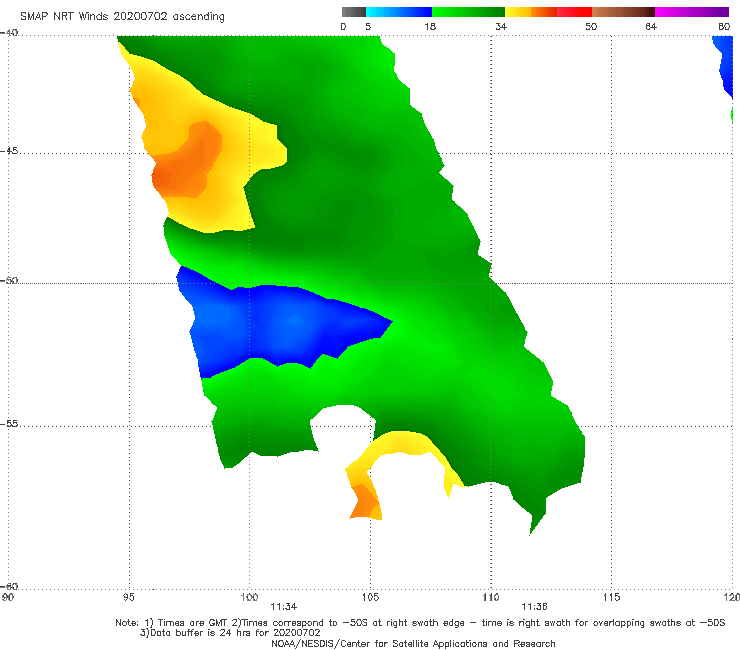Click the latitude label '-45'

point(9,151)
